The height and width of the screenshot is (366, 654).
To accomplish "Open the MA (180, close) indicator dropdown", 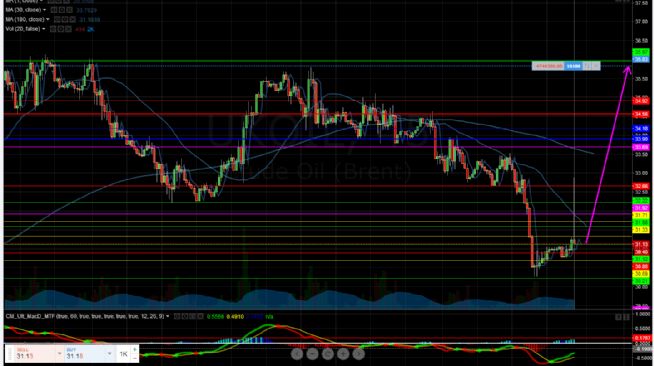I will (48, 20).
